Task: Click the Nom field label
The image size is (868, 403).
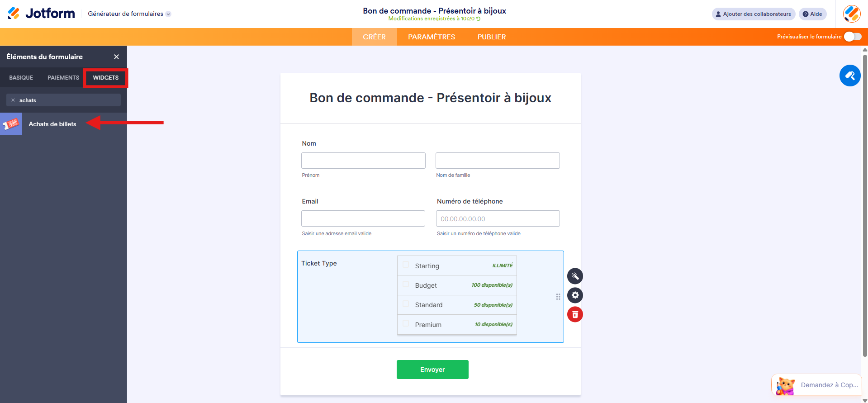Action: [x=309, y=143]
